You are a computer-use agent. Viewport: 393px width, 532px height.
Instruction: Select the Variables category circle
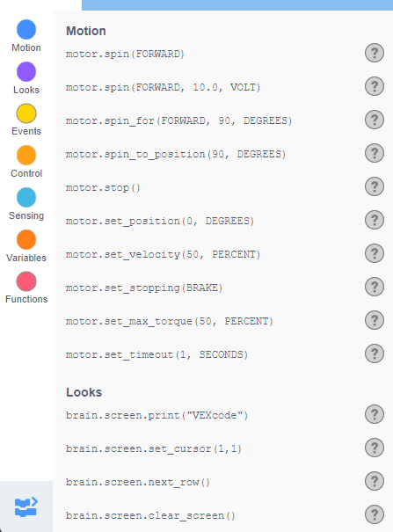click(x=26, y=239)
